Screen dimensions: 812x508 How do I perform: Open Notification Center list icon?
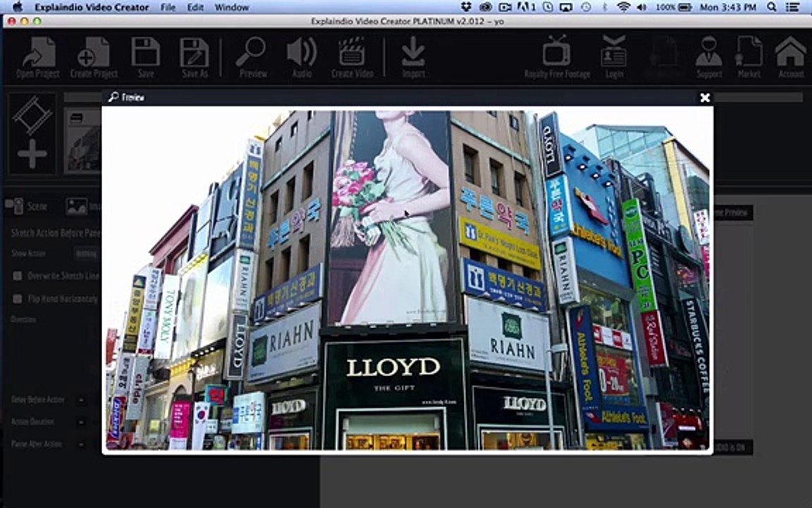[792, 7]
